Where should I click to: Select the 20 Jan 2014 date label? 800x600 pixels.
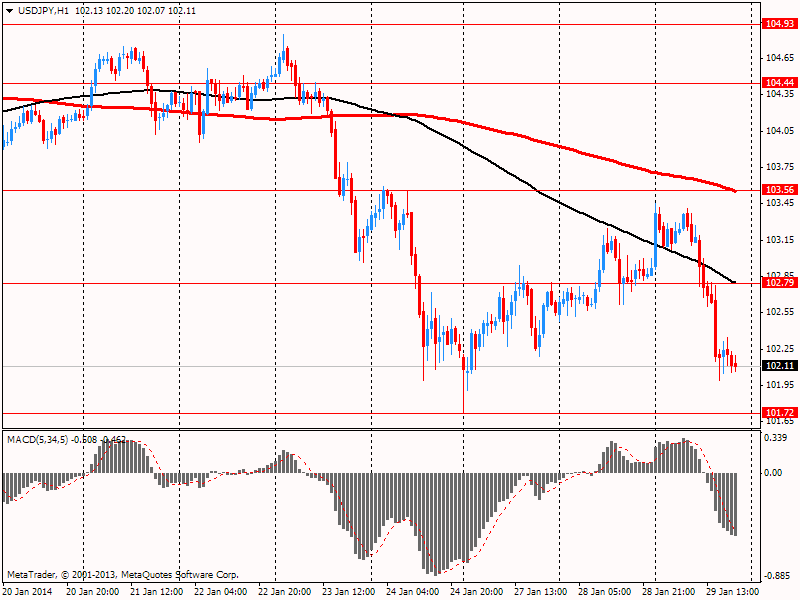coord(27,592)
